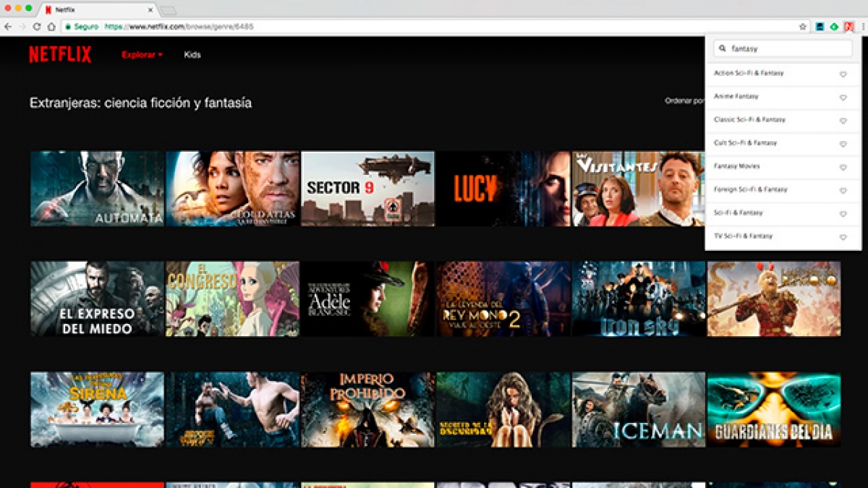Open the Adèle Blanc-Sec movie thumbnail
868x488 pixels.
pos(368,299)
